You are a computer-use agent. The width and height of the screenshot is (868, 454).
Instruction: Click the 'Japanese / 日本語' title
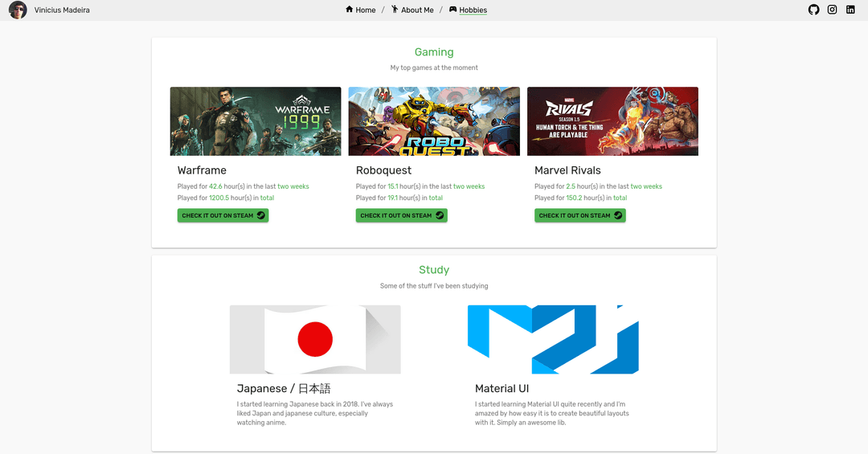(284, 389)
